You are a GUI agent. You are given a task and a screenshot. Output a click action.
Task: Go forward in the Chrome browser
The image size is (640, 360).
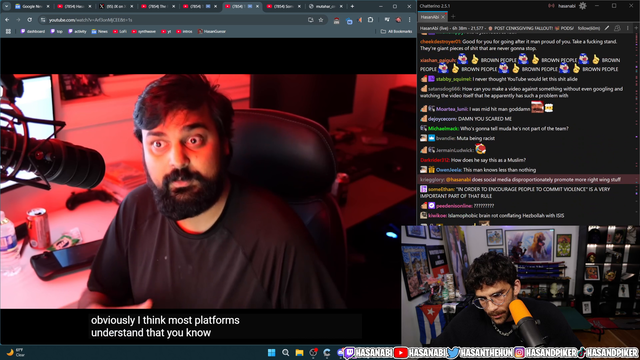(x=18, y=20)
